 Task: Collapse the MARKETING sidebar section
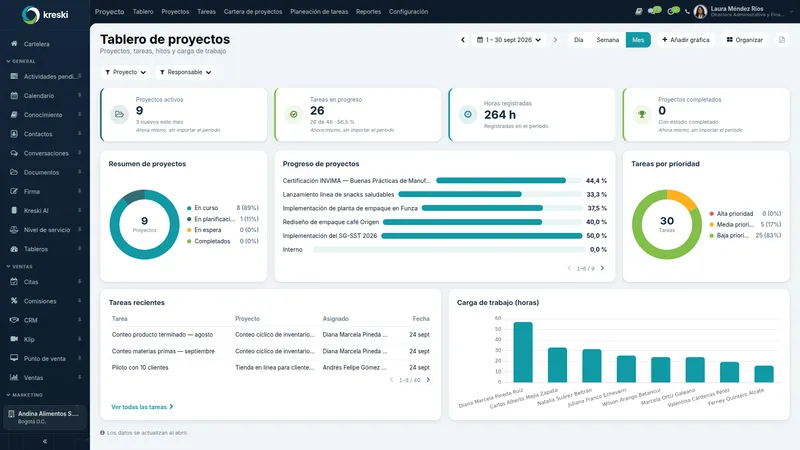pyautogui.click(x=24, y=395)
